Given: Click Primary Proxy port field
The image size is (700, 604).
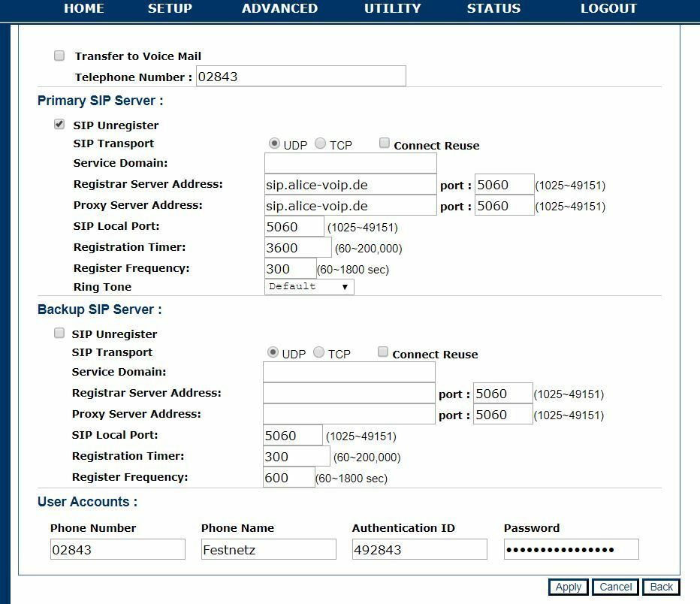Looking at the screenshot, I should [x=505, y=205].
